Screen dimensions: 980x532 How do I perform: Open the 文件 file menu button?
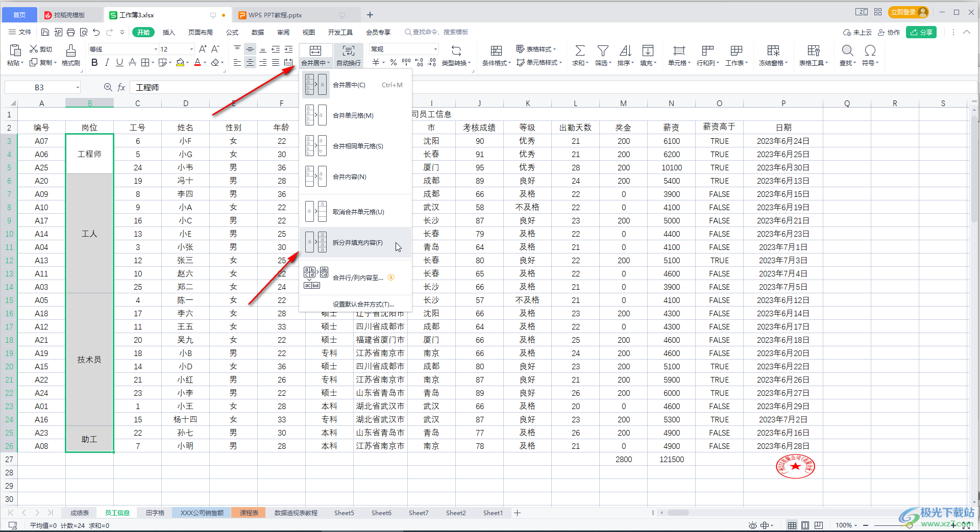(x=20, y=32)
